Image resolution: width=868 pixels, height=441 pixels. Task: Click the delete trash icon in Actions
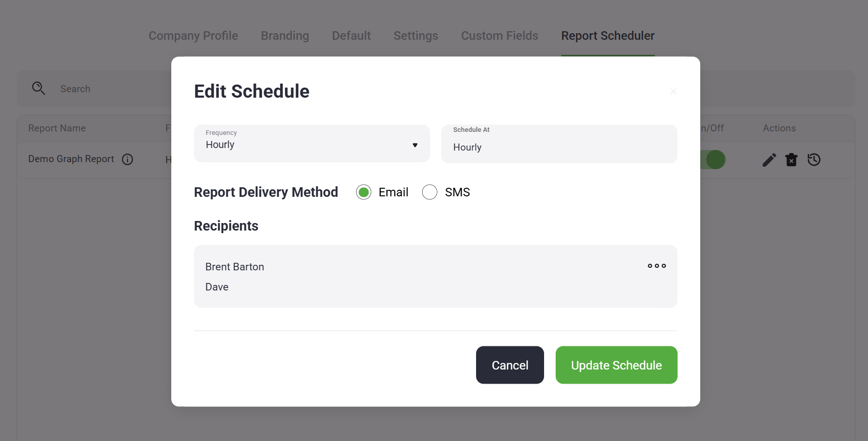[791, 160]
